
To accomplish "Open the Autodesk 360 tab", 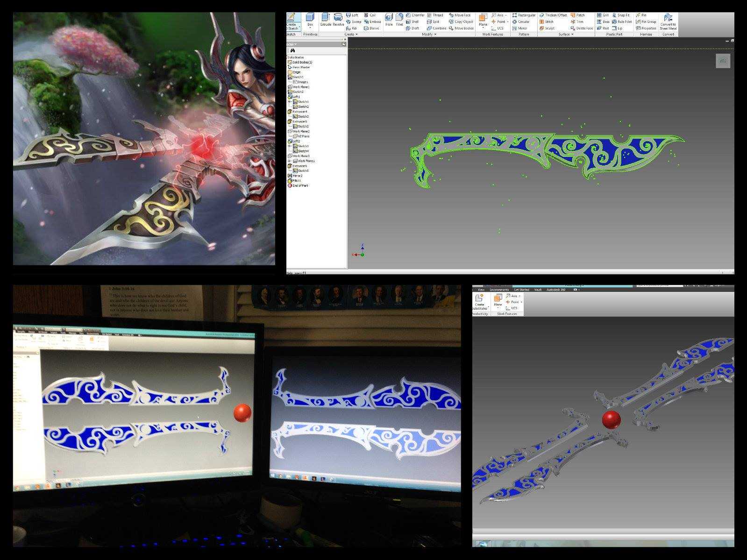I will point(556,290).
